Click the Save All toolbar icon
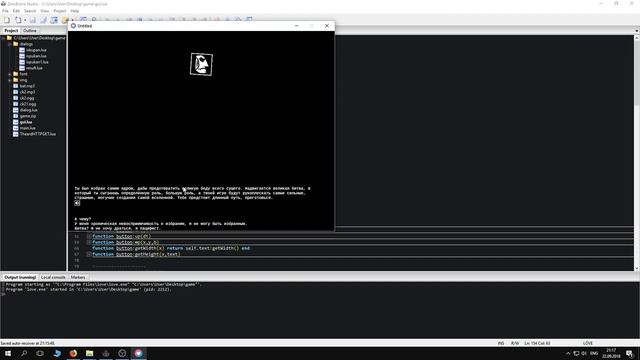This screenshot has height=360, width=640. click(x=43, y=20)
